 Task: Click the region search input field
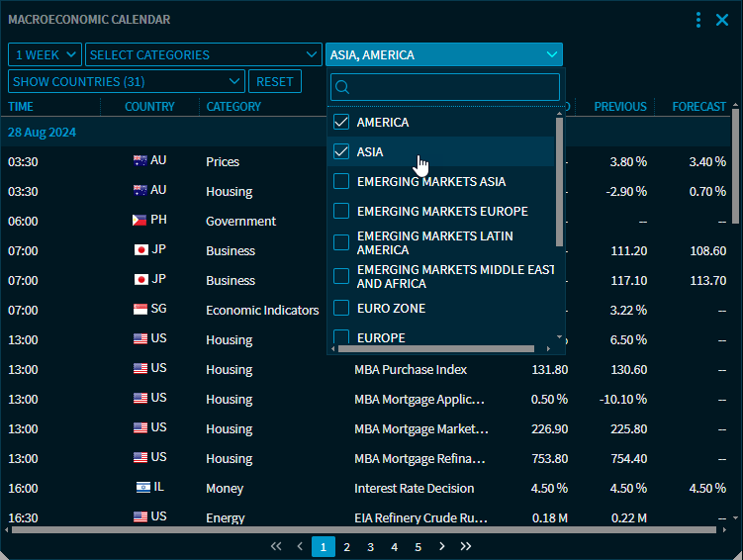tap(455, 87)
